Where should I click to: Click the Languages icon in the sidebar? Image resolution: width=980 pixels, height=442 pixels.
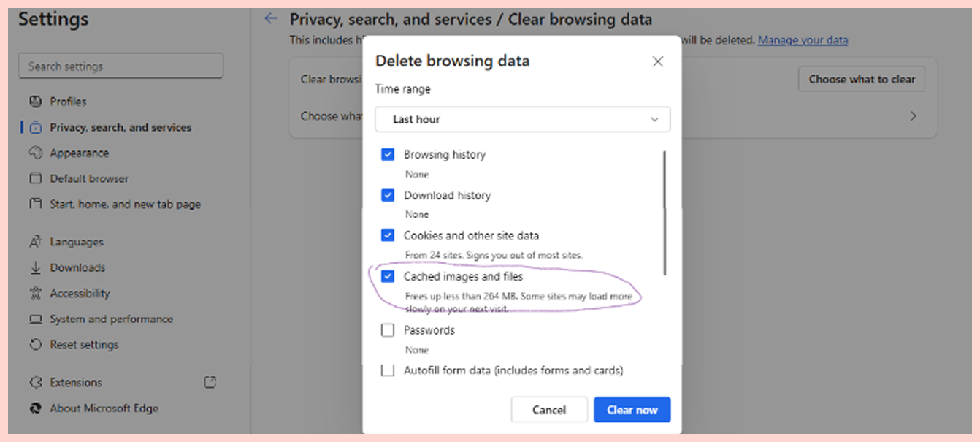[35, 242]
